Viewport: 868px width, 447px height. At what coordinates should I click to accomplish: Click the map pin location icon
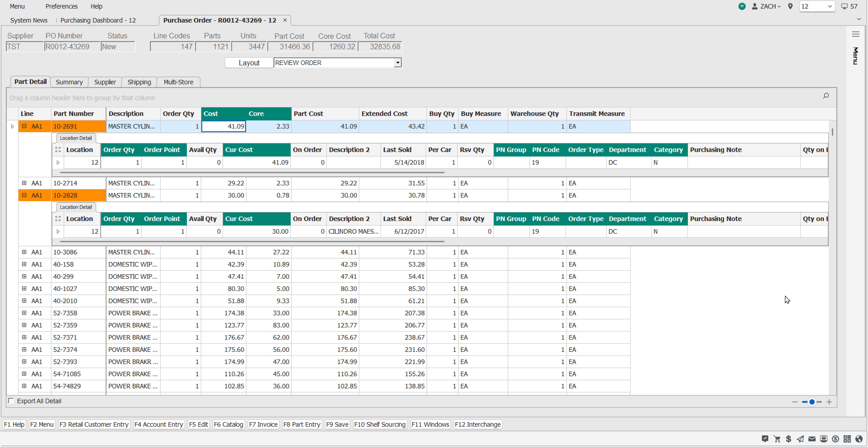pos(790,6)
